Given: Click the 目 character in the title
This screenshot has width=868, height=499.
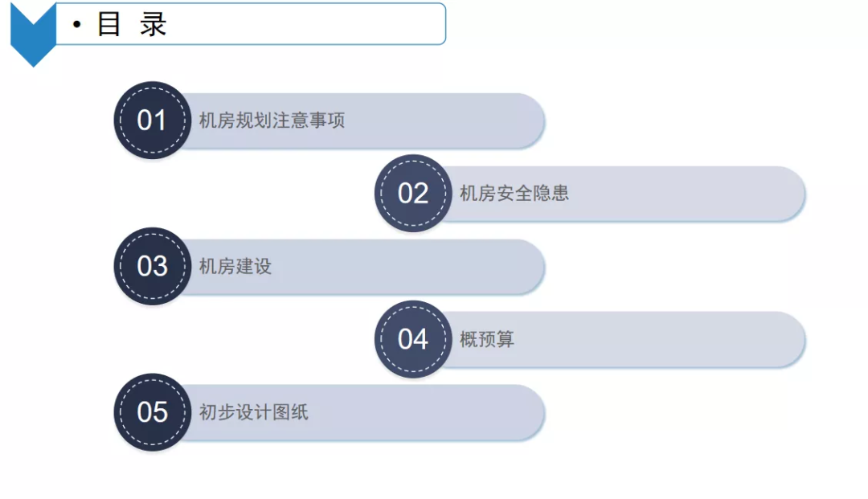Looking at the screenshot, I should pos(108,24).
